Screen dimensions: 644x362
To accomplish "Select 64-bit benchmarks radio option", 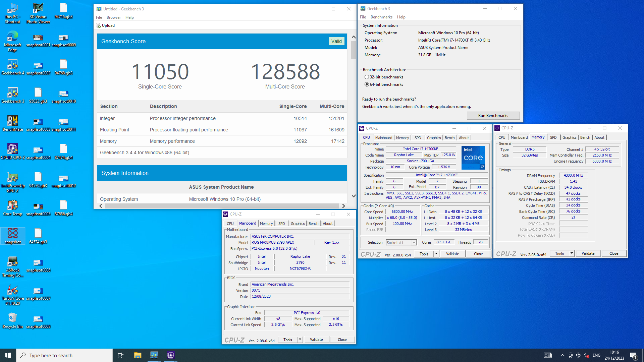I will [367, 84].
